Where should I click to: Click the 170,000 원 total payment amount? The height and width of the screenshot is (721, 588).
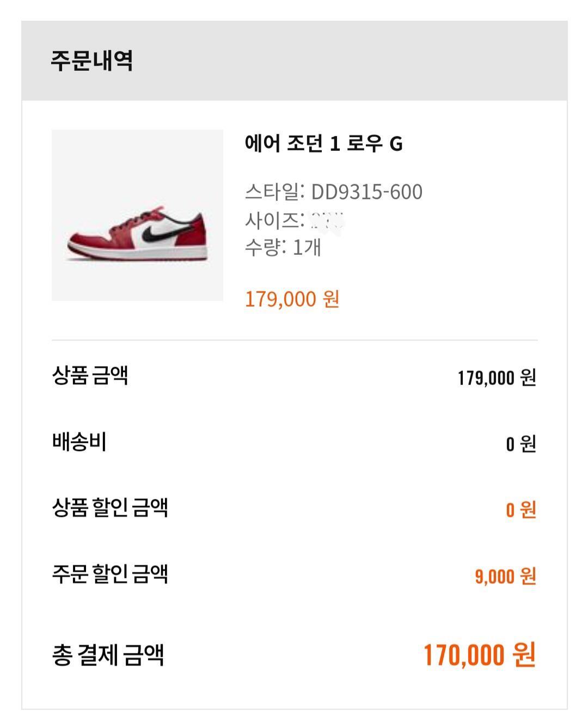[x=480, y=655]
